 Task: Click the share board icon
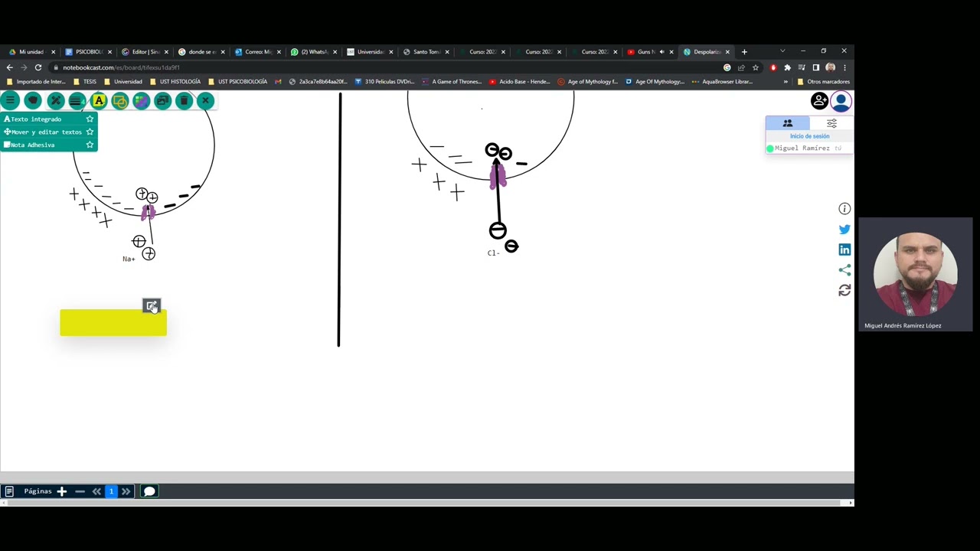click(x=844, y=270)
